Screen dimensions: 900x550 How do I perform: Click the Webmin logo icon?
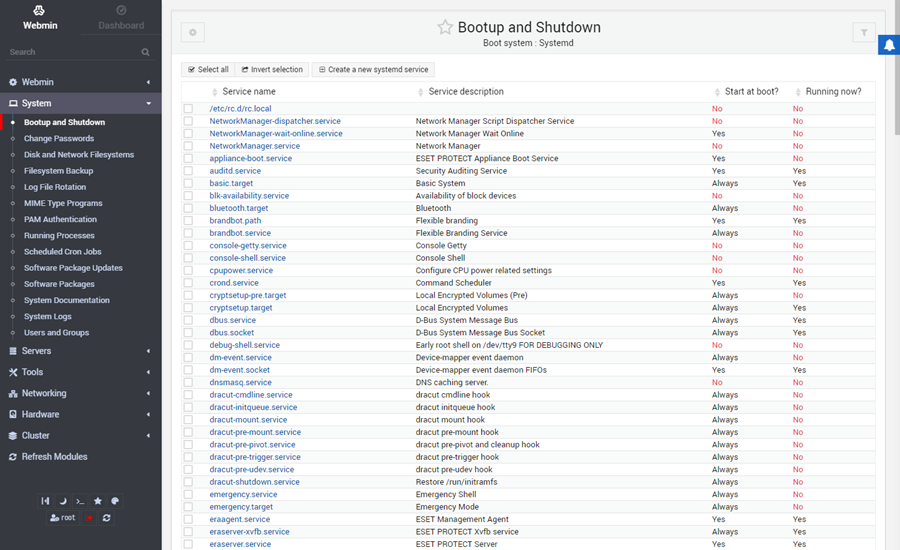pos(39,10)
